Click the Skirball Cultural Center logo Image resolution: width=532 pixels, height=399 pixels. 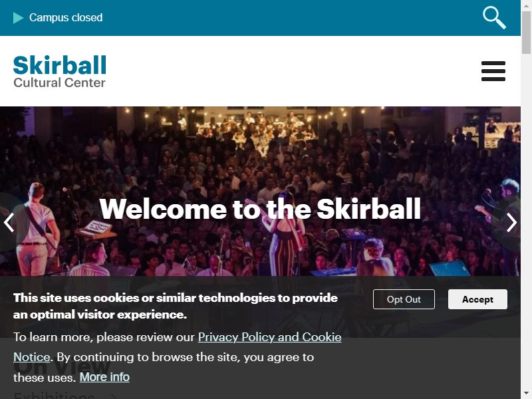[60, 71]
